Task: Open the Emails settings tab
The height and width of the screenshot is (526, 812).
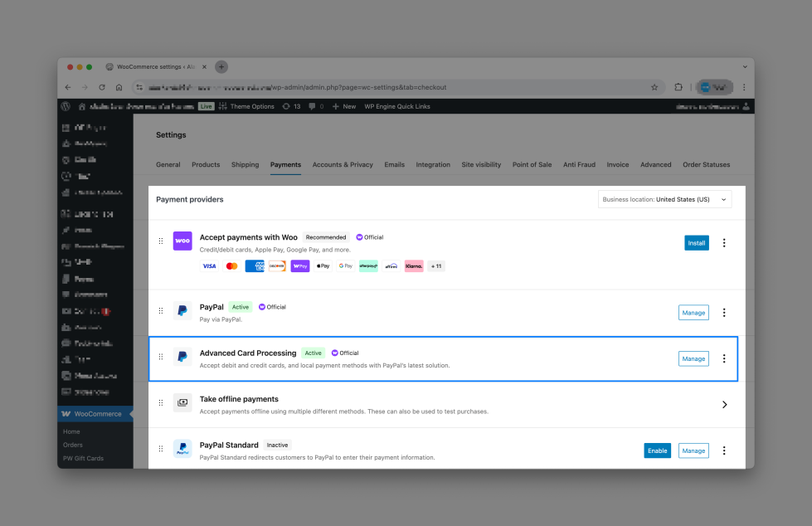Action: [x=394, y=165]
